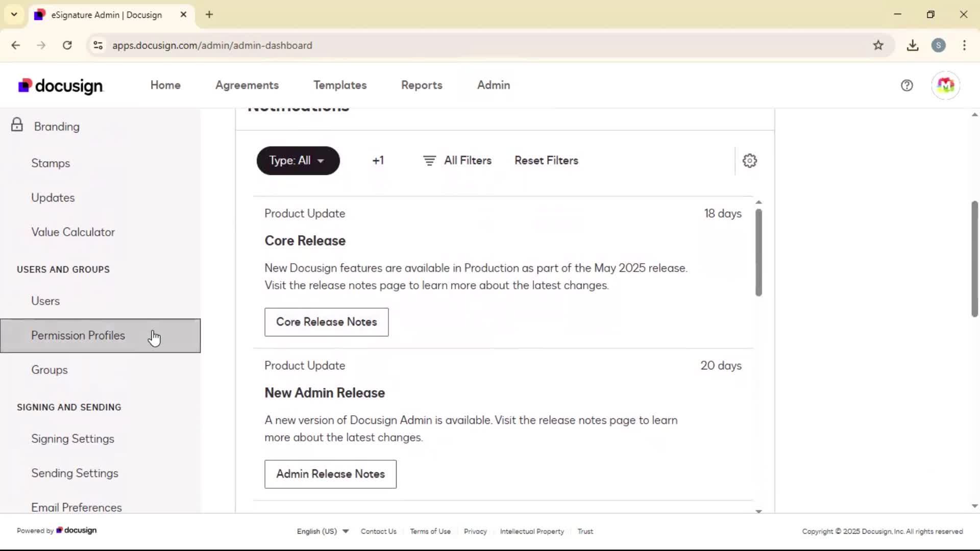980x551 pixels.
Task: Click the main page scrollbar thumb
Action: (974, 259)
